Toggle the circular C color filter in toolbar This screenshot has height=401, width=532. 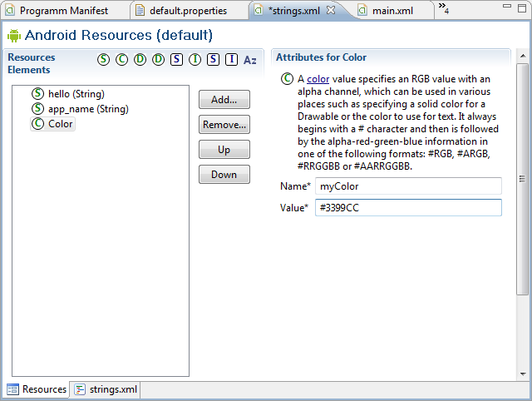pos(122,59)
